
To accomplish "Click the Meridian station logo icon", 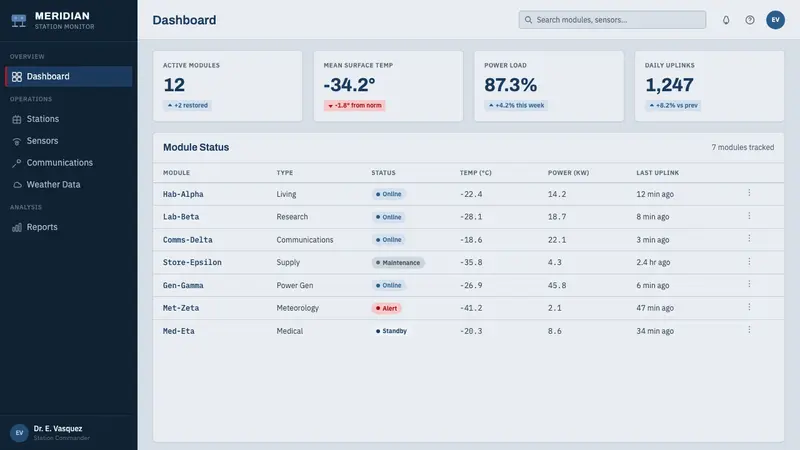I will coord(19,20).
